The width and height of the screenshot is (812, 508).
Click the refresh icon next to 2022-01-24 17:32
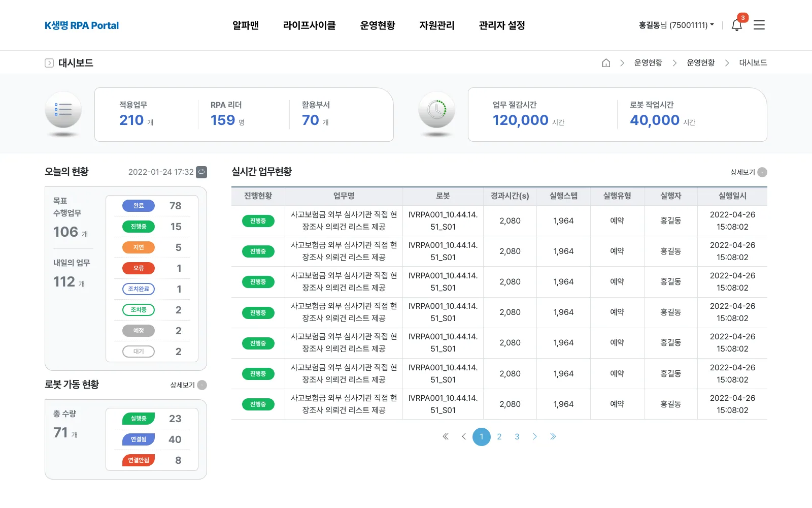click(201, 172)
